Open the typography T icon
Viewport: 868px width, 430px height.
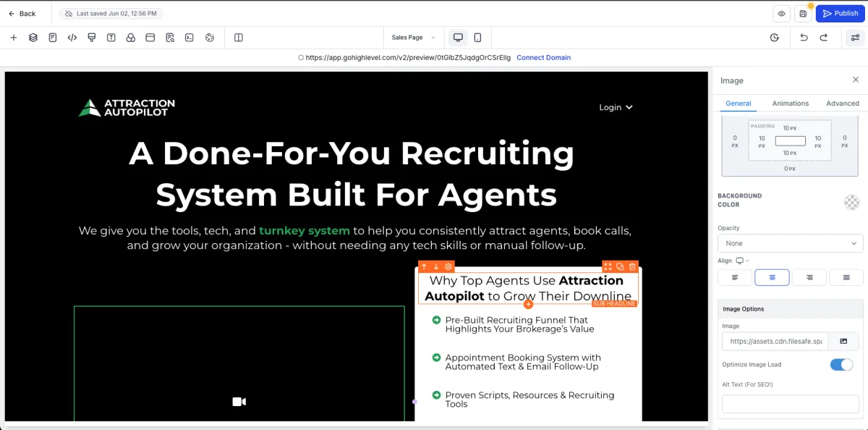pyautogui.click(x=111, y=38)
